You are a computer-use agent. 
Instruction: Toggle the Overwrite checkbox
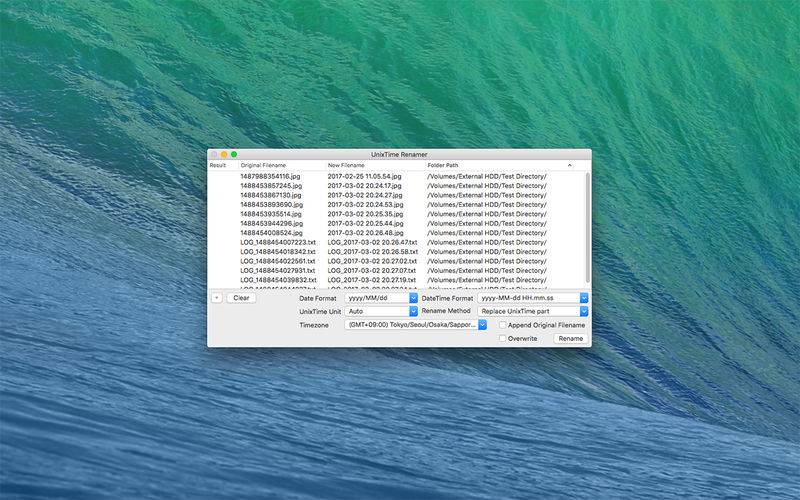coord(503,338)
